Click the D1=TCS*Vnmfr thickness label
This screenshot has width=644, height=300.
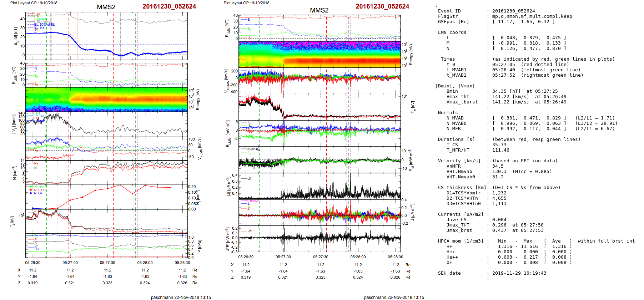coord(463,193)
